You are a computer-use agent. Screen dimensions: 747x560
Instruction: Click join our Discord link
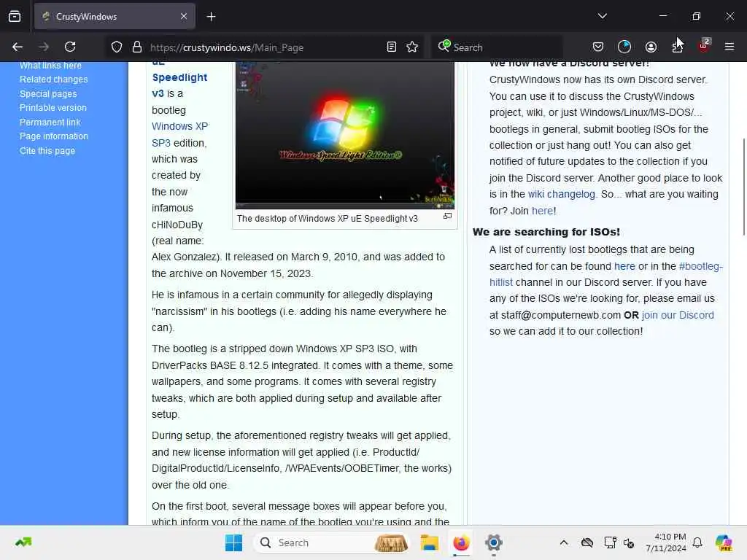(x=678, y=315)
